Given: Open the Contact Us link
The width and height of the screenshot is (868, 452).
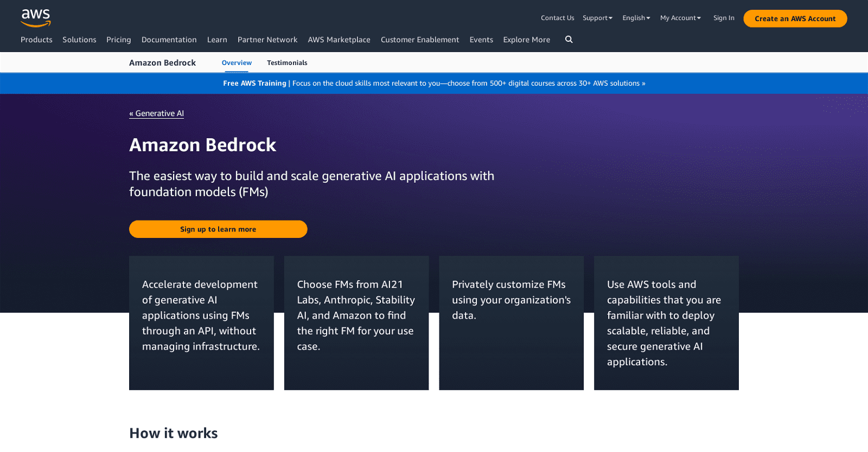Looking at the screenshot, I should coord(557,18).
